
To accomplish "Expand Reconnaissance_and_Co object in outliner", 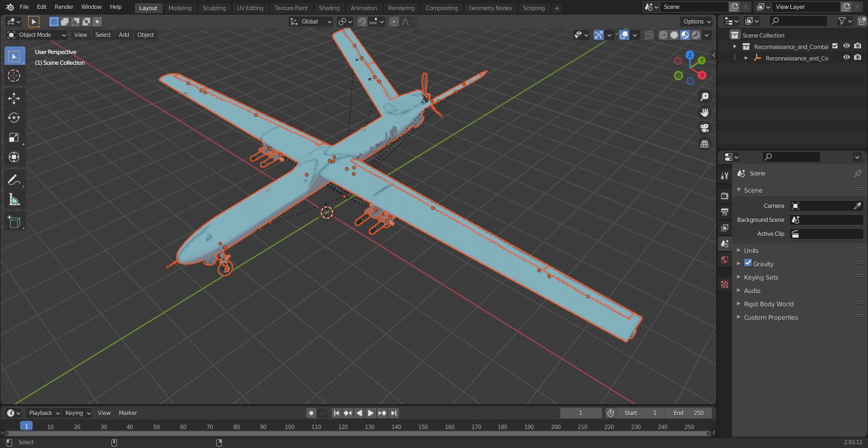I will pos(746,58).
